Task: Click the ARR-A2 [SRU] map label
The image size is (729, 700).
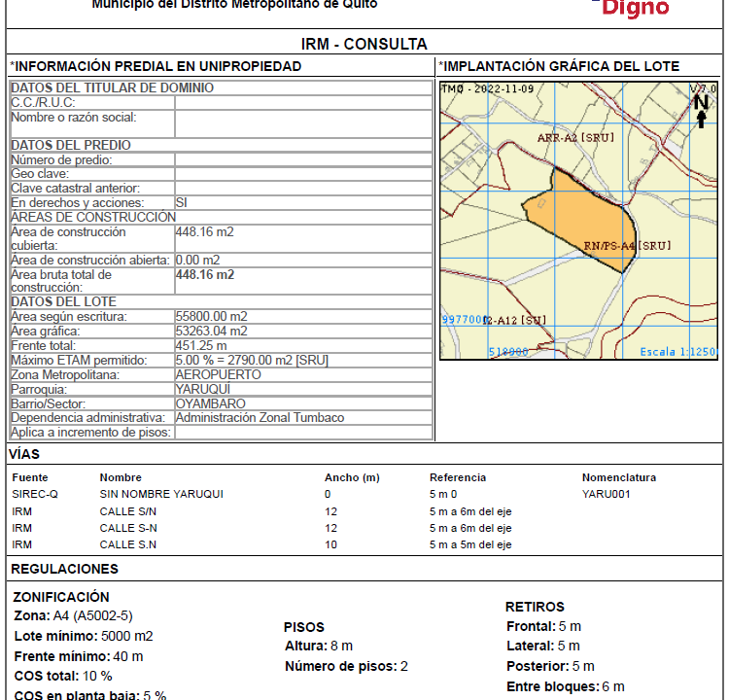Action: (x=575, y=138)
